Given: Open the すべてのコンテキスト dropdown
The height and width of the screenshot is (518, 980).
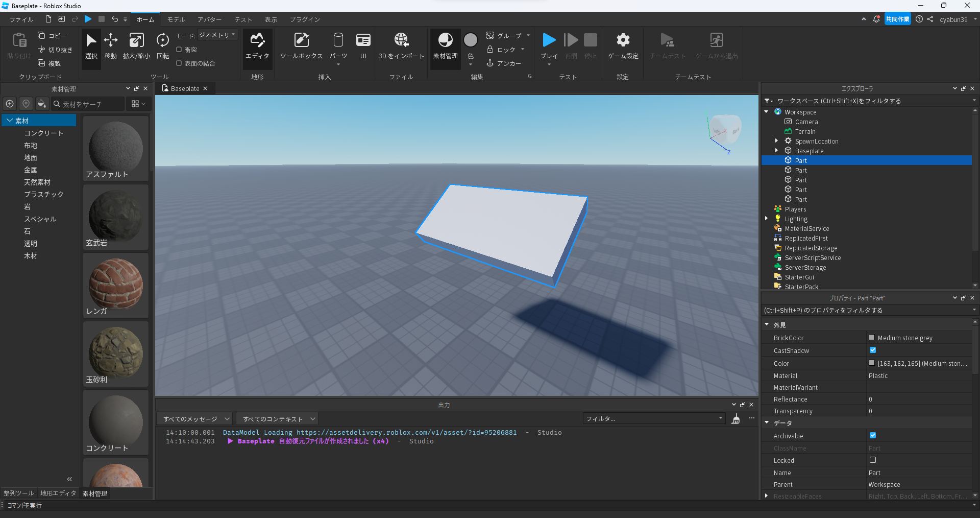Looking at the screenshot, I should (277, 419).
